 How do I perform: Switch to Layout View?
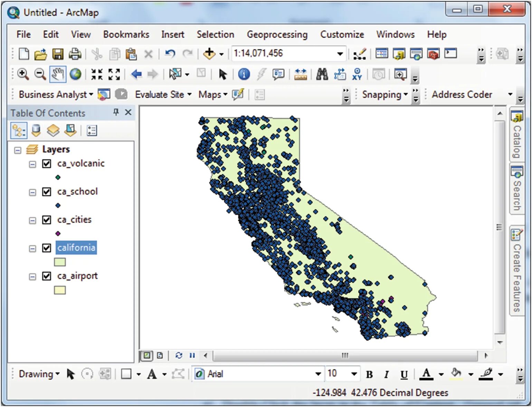pyautogui.click(x=160, y=355)
